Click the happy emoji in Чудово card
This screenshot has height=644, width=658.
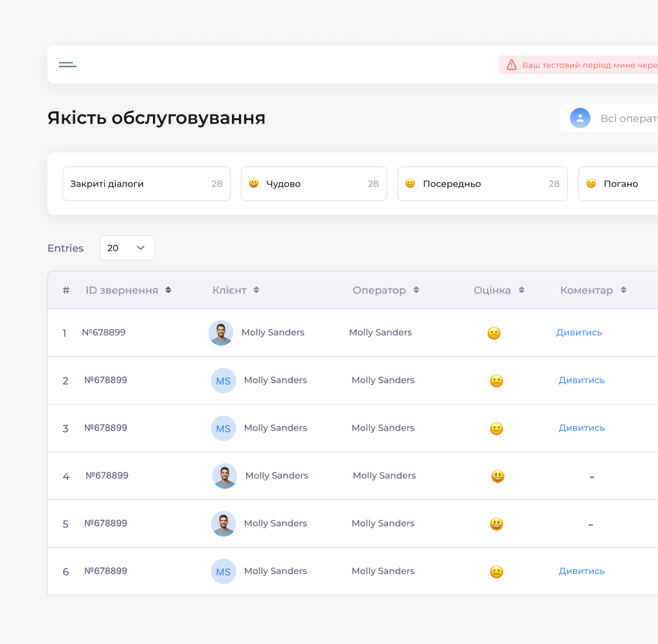point(254,183)
